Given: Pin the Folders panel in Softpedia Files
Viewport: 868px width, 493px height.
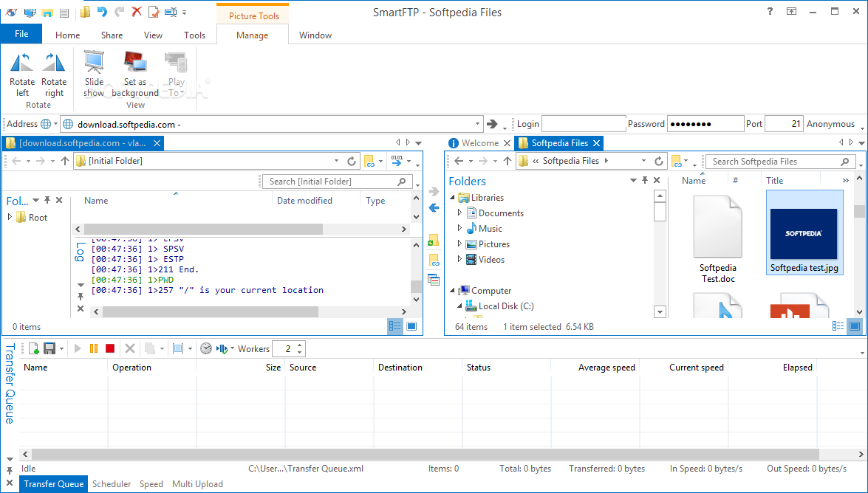Looking at the screenshot, I should (644, 180).
